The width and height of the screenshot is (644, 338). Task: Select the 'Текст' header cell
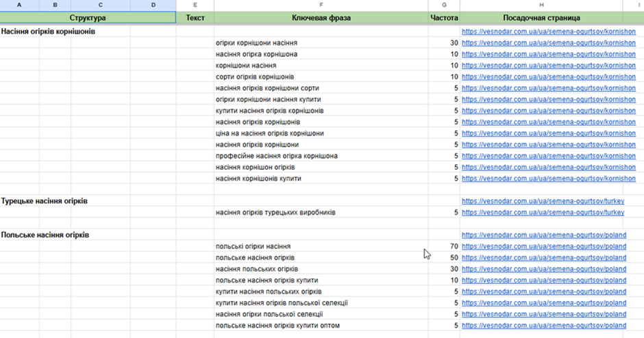coord(195,18)
